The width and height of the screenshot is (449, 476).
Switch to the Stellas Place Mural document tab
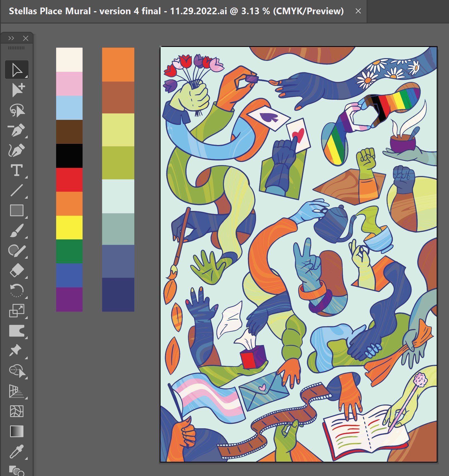pyautogui.click(x=176, y=11)
